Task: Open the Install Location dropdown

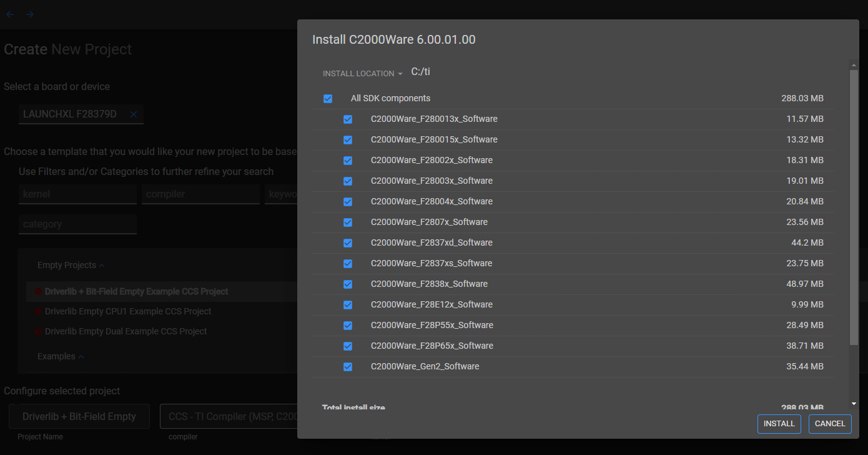Action: coord(363,73)
